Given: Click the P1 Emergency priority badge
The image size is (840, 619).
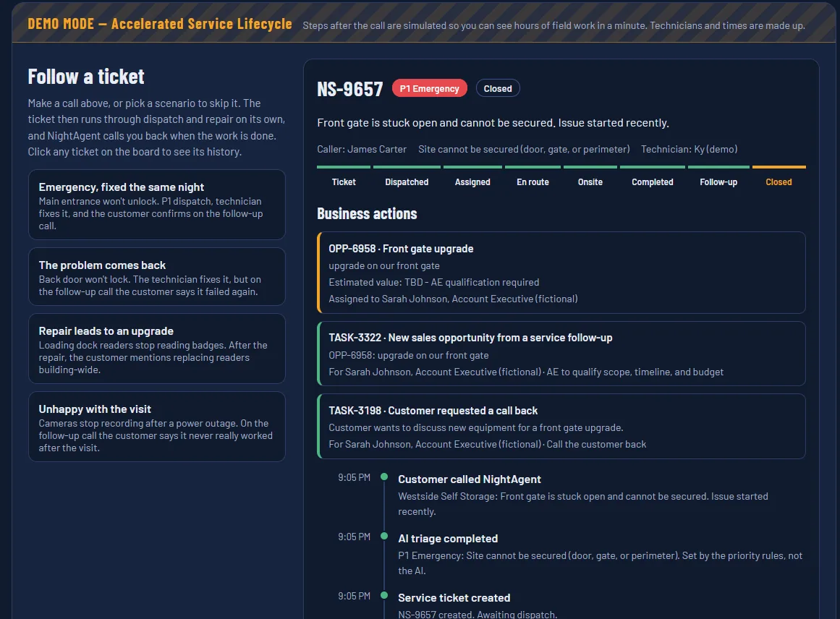Looking at the screenshot, I should 429,88.
